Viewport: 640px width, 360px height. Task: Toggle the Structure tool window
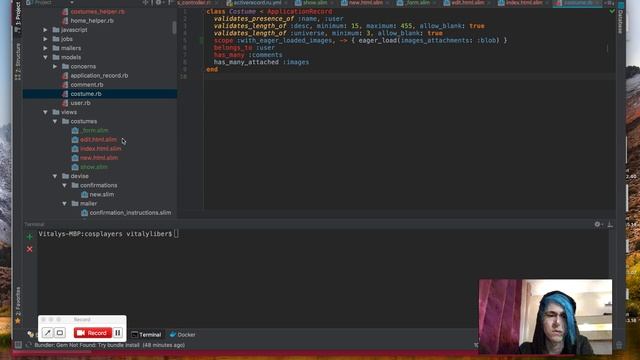(18, 61)
